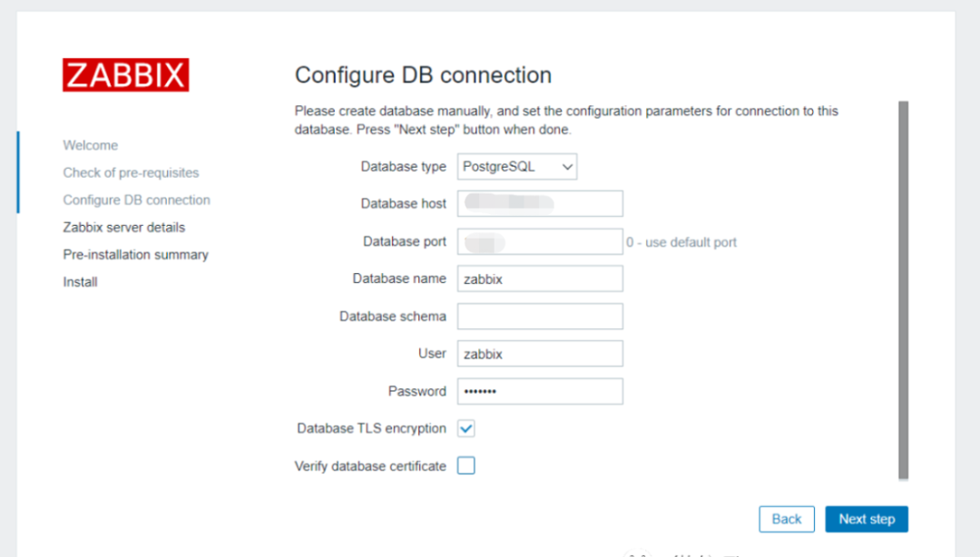Viewport: 980px width, 557px height.
Task: Click the ZABBIX logo
Action: [125, 75]
